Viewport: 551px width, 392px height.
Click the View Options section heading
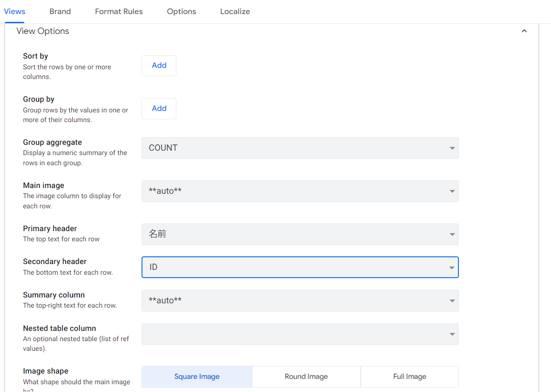[x=43, y=31]
